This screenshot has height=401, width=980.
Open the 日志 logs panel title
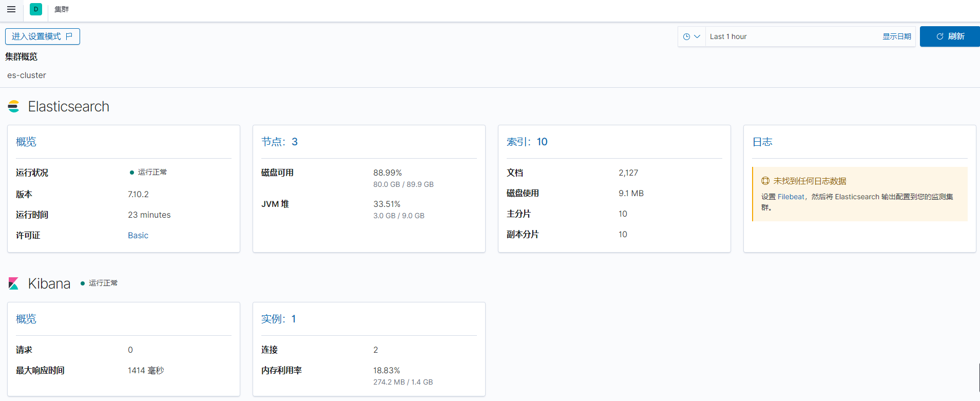(x=762, y=142)
